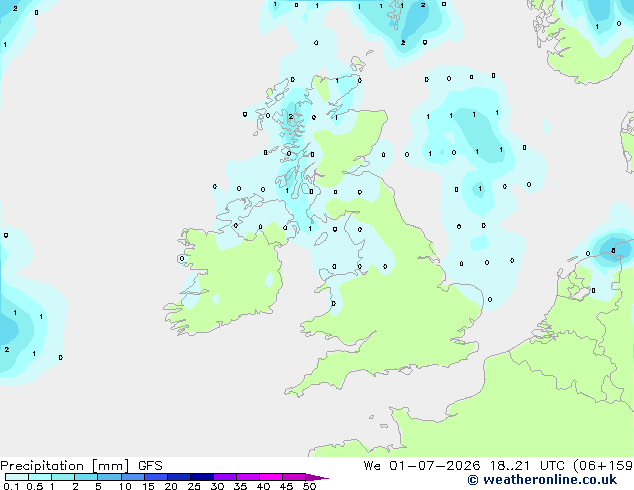Select the 45–50 mm legend swatch
Screen dimensions: 634x490
point(294,477)
